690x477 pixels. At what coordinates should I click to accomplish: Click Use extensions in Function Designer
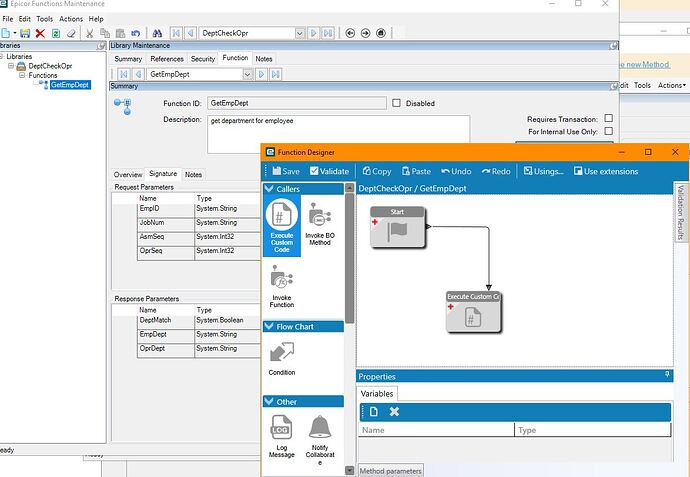pos(606,171)
